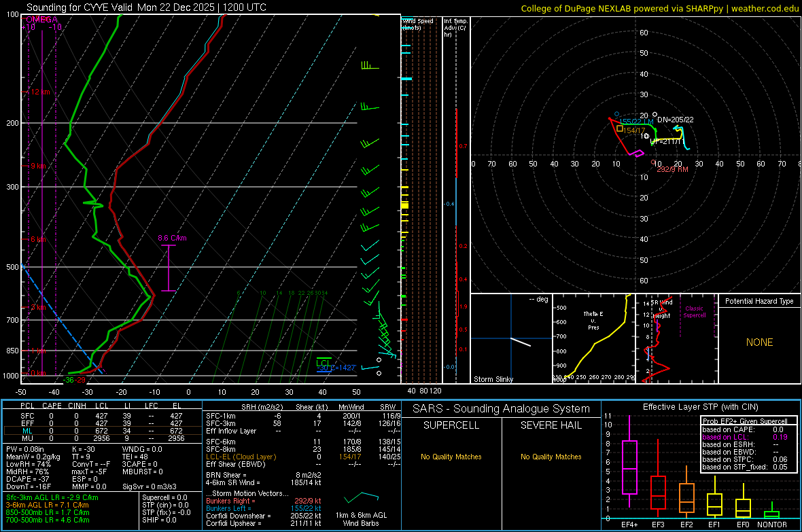802x532 pixels.
Task: Click the CINH column header
Action: 77,406
